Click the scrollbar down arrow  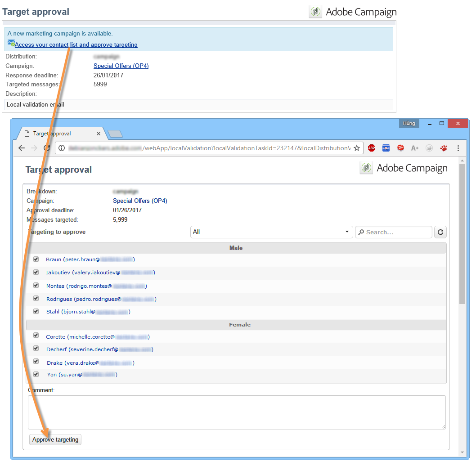click(x=462, y=452)
